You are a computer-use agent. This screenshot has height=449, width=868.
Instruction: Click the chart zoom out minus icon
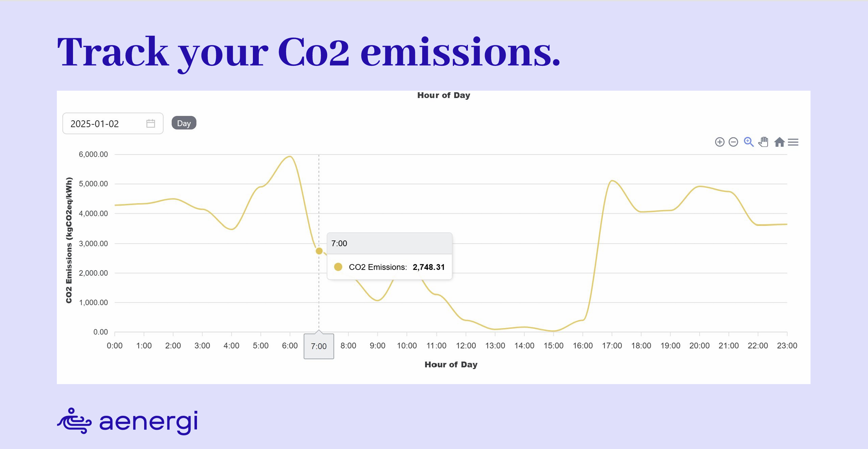coord(733,142)
